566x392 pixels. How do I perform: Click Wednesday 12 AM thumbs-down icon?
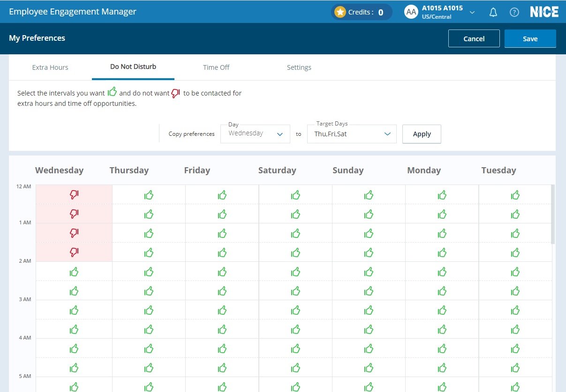pos(74,194)
